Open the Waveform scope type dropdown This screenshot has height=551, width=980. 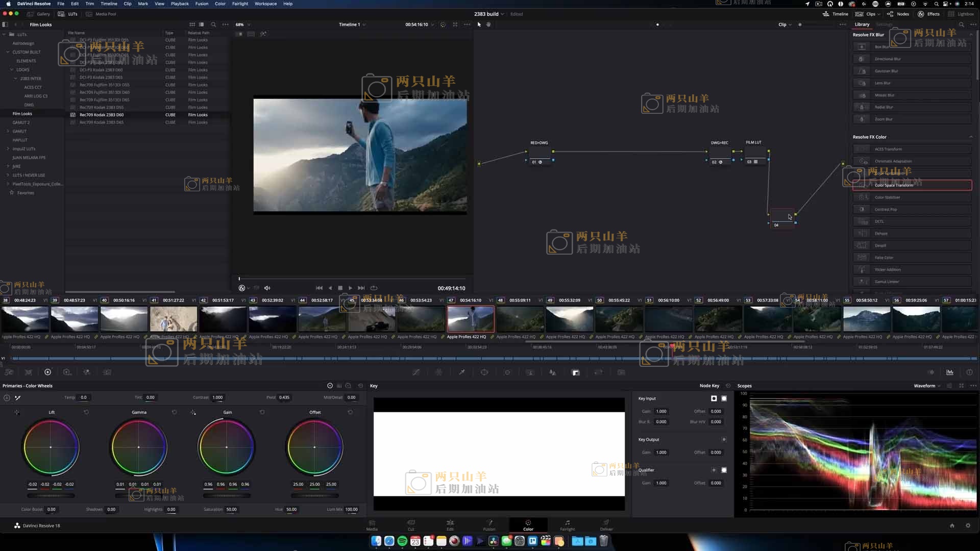coord(927,386)
